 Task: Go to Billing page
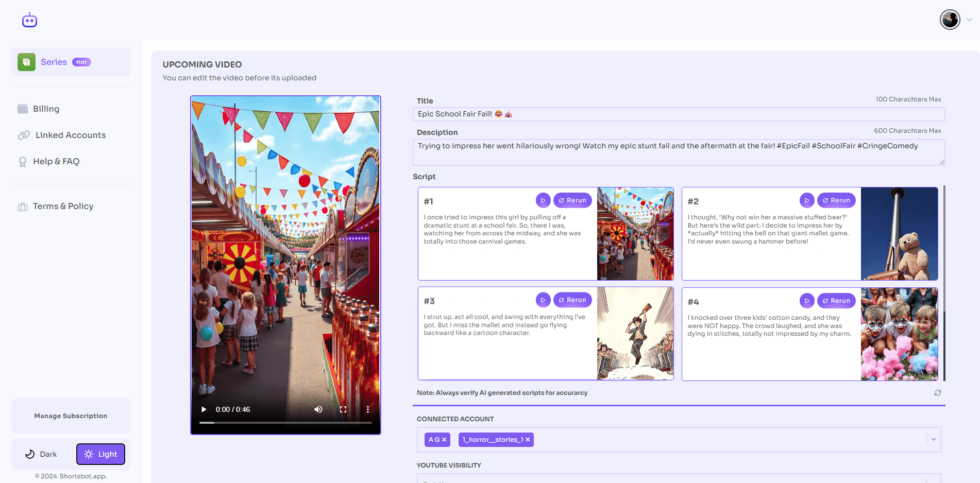pos(46,109)
